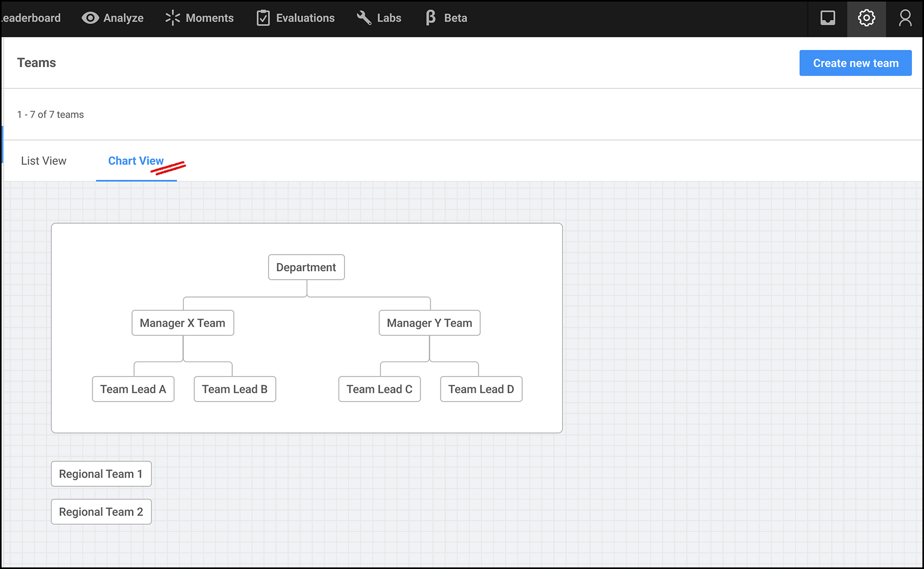Viewport: 924px width, 569px height.
Task: Select the Department node in the chart
Action: pyautogui.click(x=306, y=267)
